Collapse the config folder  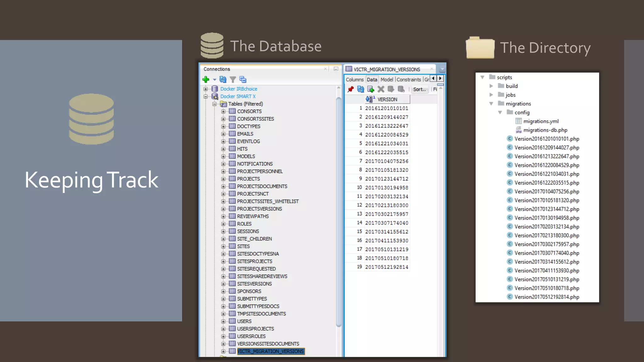pos(500,112)
